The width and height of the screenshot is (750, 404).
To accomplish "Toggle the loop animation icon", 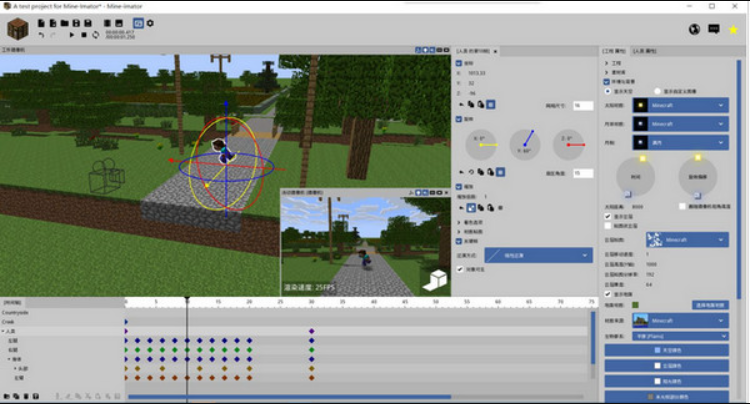I will coord(95,35).
